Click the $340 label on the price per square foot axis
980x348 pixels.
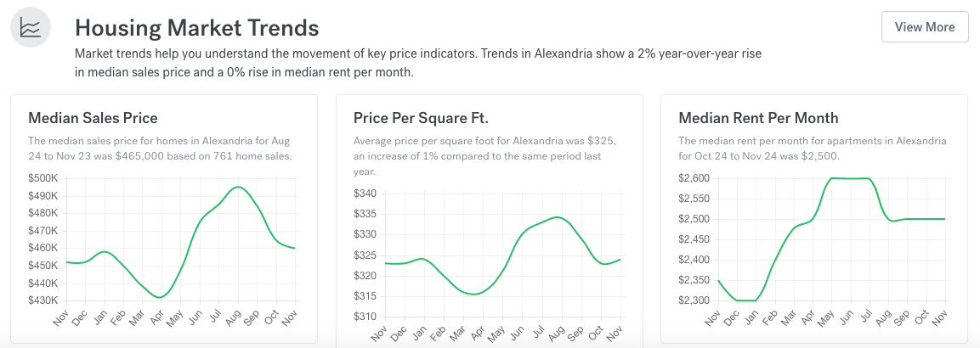[365, 194]
